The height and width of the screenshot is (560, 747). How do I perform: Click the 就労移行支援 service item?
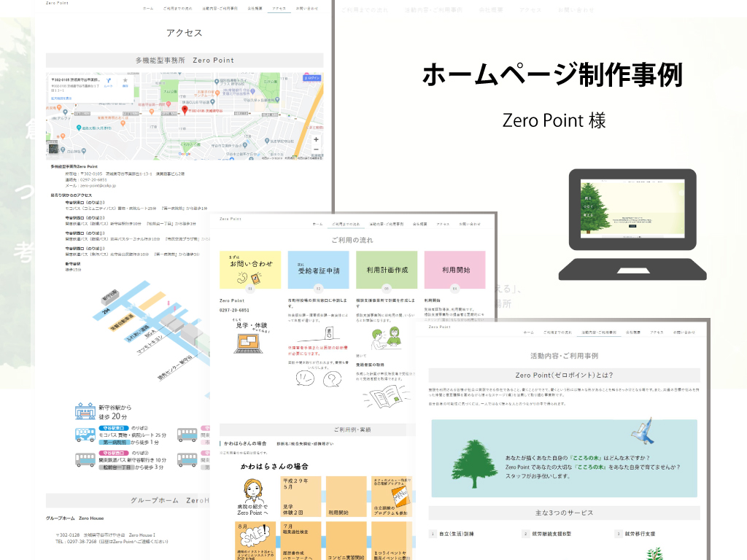coord(642,534)
